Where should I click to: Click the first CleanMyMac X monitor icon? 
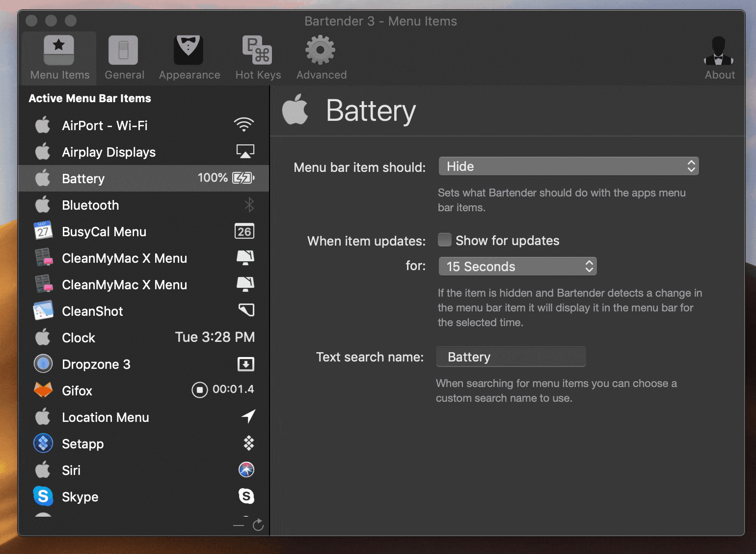[x=245, y=257]
